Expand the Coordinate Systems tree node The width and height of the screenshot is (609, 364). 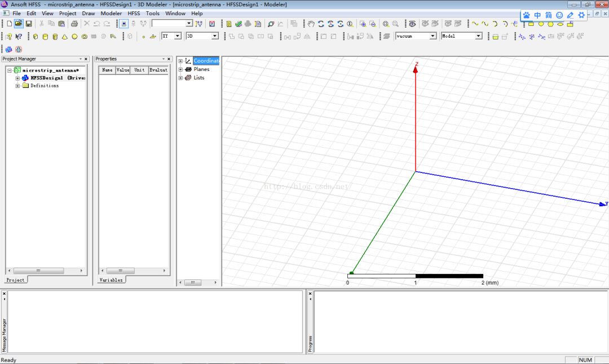[180, 61]
